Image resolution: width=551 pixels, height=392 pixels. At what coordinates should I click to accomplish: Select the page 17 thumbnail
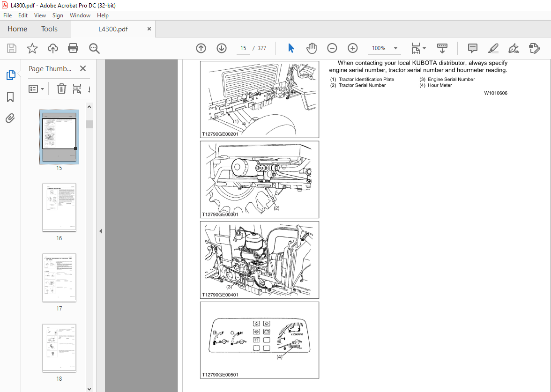click(x=59, y=277)
